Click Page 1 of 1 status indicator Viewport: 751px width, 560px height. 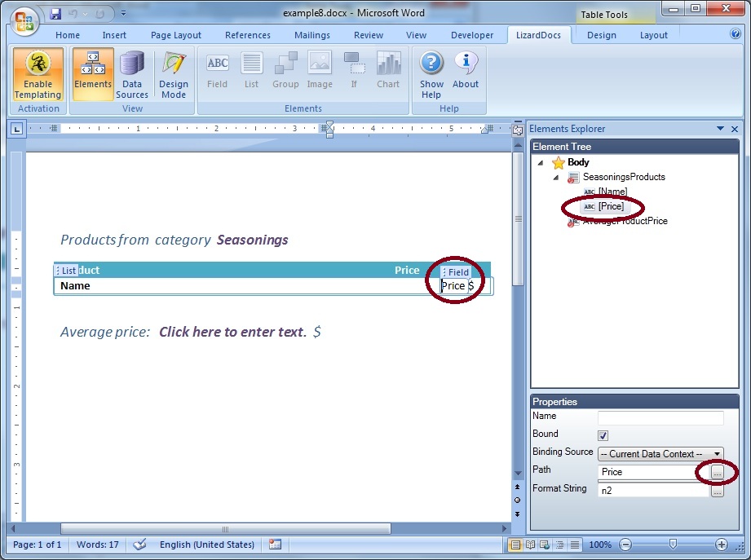point(37,545)
